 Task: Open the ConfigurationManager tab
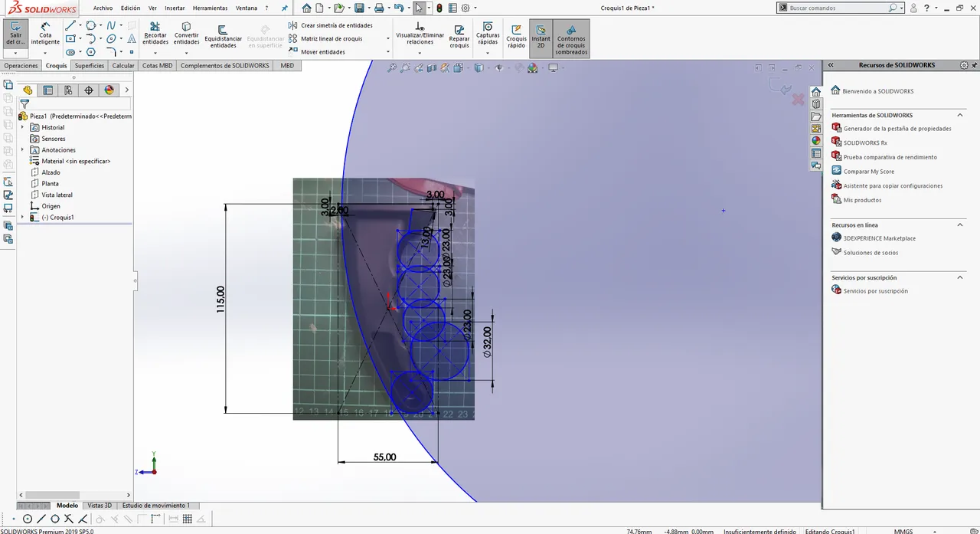[x=68, y=90]
